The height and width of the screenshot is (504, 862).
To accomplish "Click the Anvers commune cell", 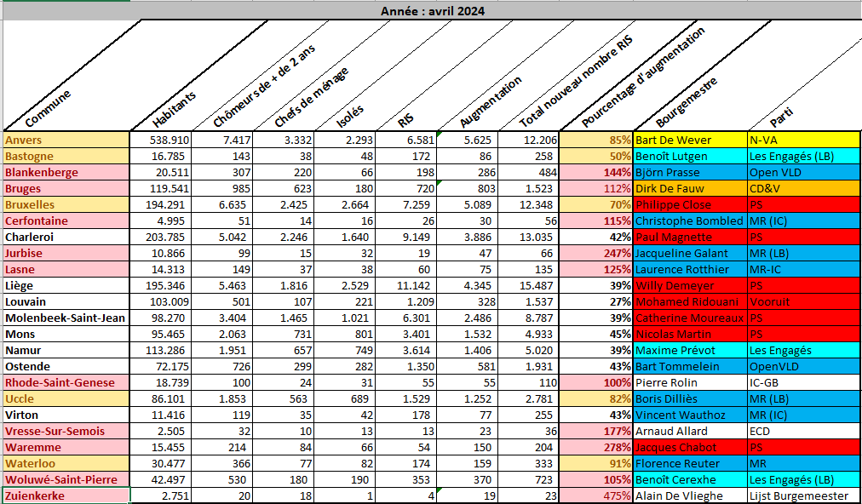I will (x=66, y=140).
